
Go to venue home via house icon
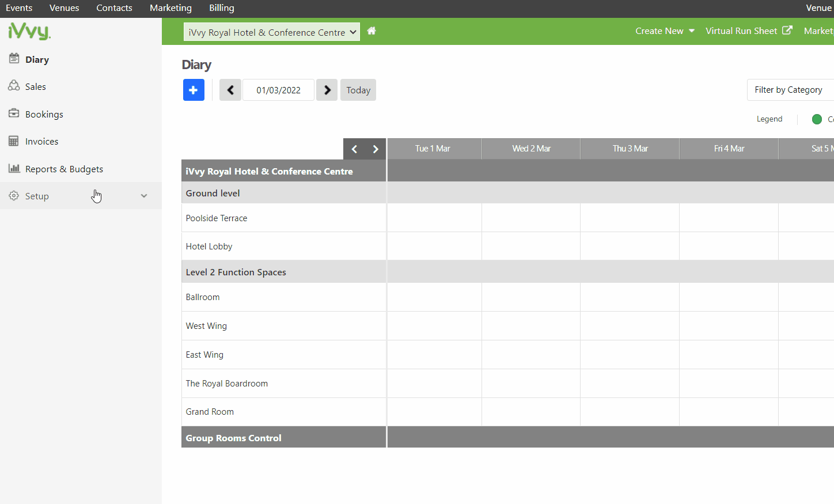(x=371, y=31)
